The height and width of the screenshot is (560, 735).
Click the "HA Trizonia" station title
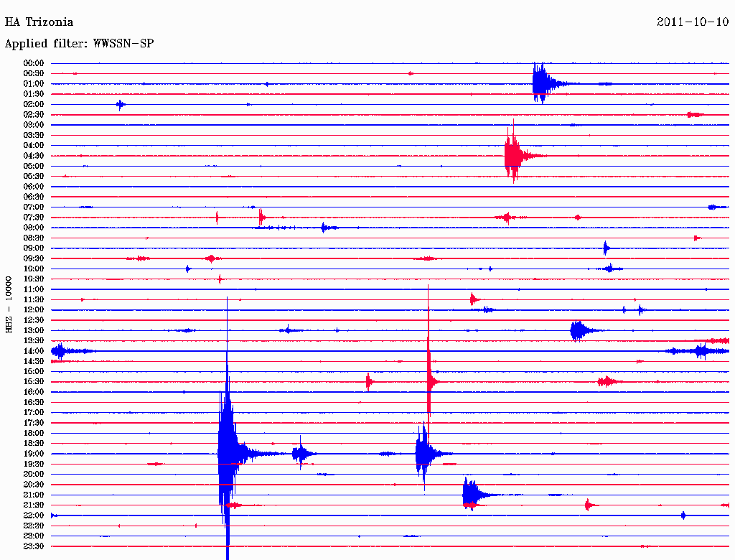click(39, 22)
